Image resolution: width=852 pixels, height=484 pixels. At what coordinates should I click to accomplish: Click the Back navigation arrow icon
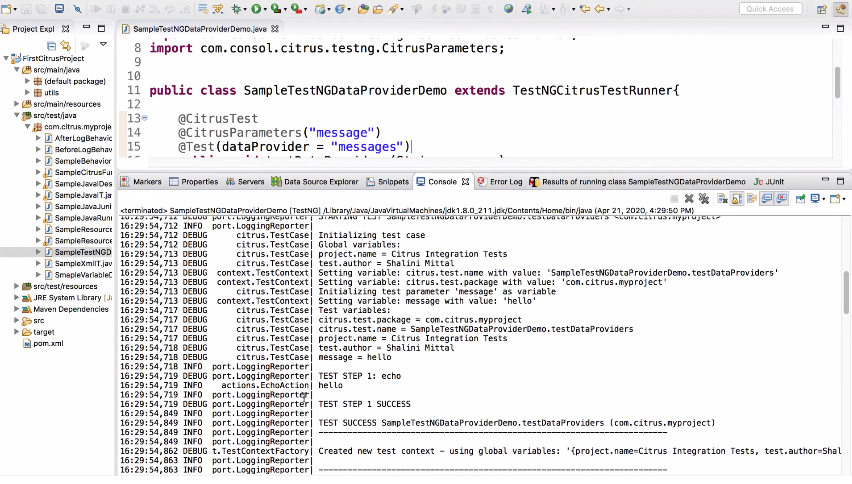pos(600,9)
